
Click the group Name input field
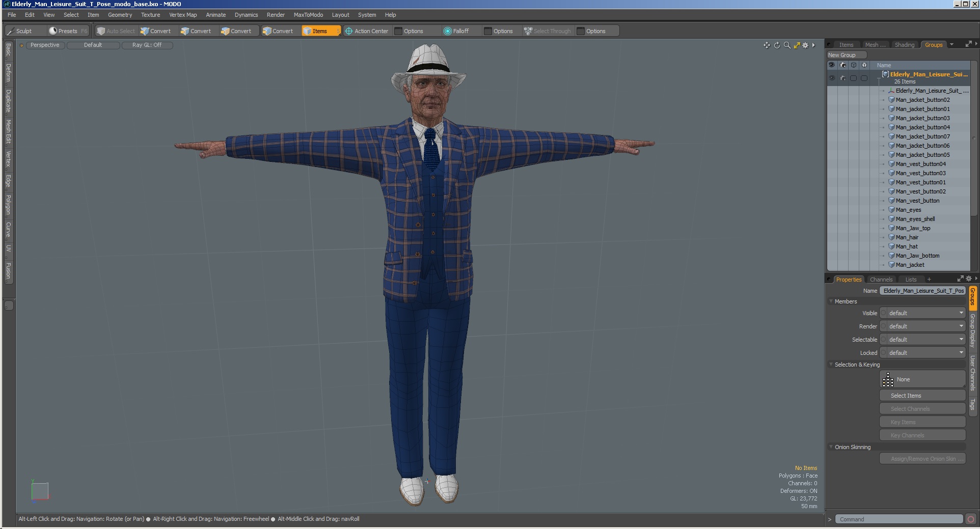click(x=922, y=291)
